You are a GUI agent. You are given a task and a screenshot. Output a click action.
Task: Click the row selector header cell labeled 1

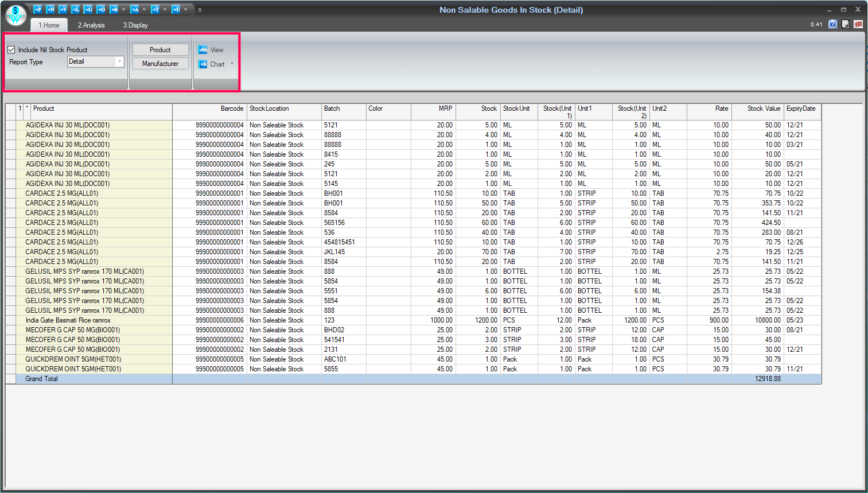[20, 112]
